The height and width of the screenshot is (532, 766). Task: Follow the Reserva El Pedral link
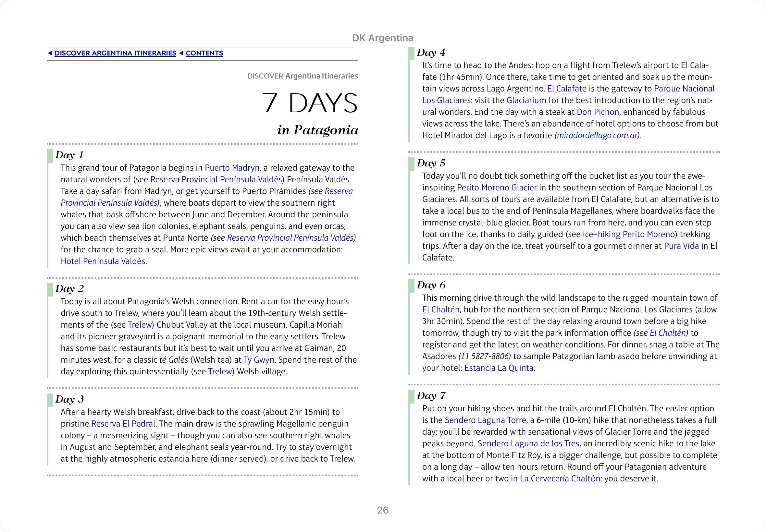[x=123, y=424]
